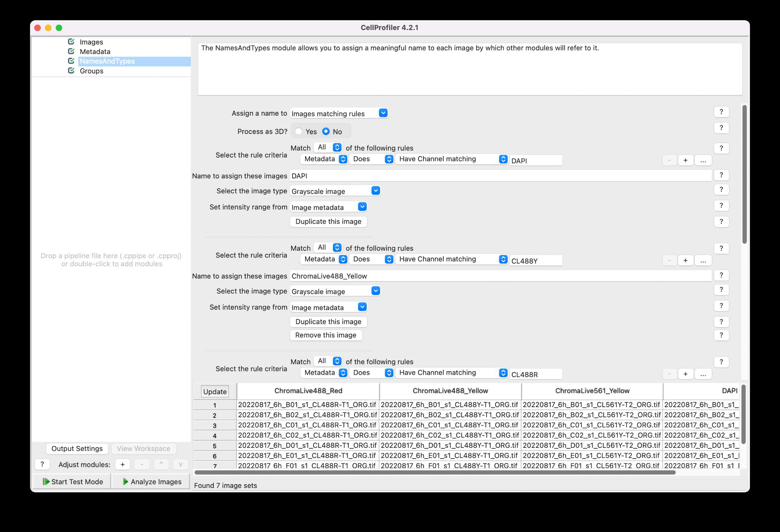The width and height of the screenshot is (780, 532).
Task: Open help for DAPI intensity range
Action: 721,205
